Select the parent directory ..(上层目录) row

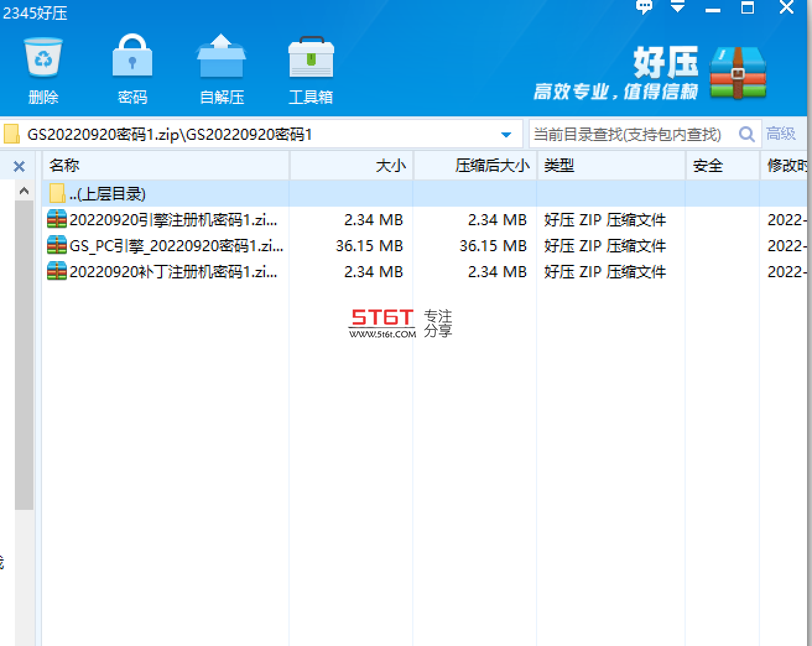click(x=425, y=194)
